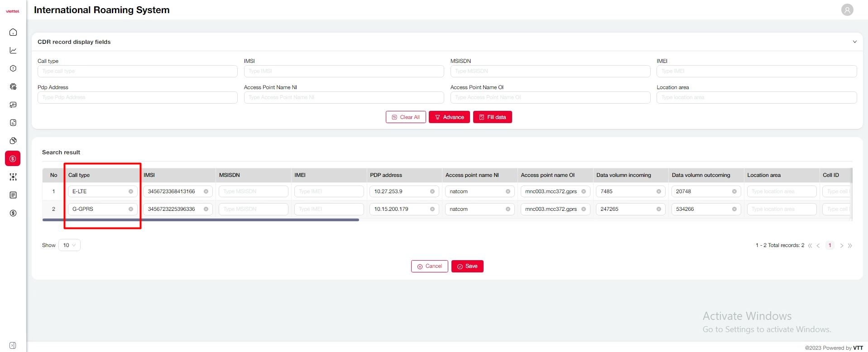Open the Show 10 page size dropdown
The height and width of the screenshot is (352, 868).
(69, 245)
